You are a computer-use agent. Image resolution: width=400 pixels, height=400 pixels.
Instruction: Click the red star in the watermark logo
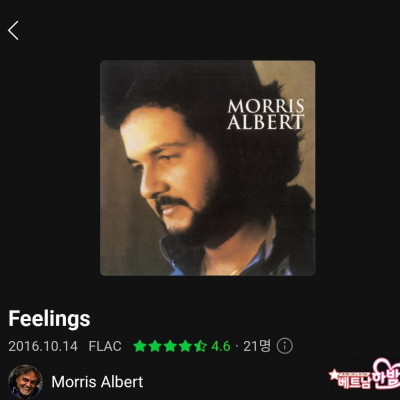pos(333,375)
